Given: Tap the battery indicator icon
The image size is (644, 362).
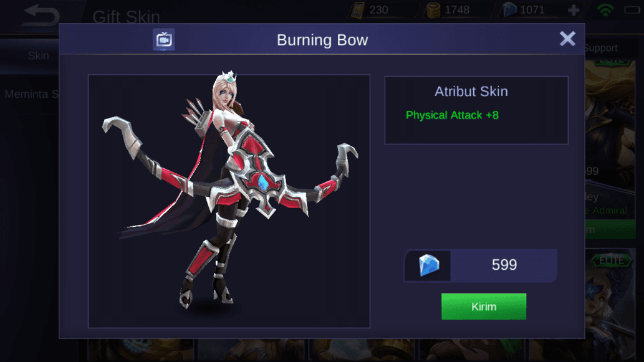Looking at the screenshot, I should [x=632, y=9].
